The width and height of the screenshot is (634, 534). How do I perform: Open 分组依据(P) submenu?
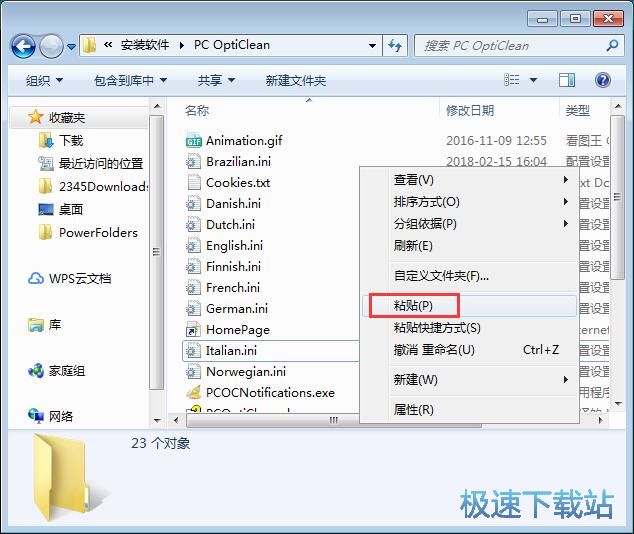[x=469, y=224]
